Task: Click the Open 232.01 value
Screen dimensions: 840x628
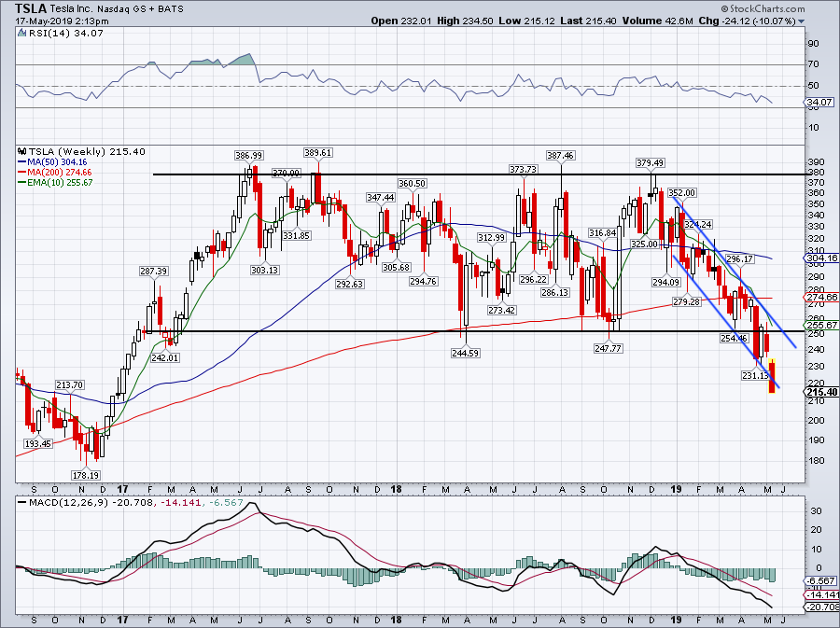Action: [400, 21]
